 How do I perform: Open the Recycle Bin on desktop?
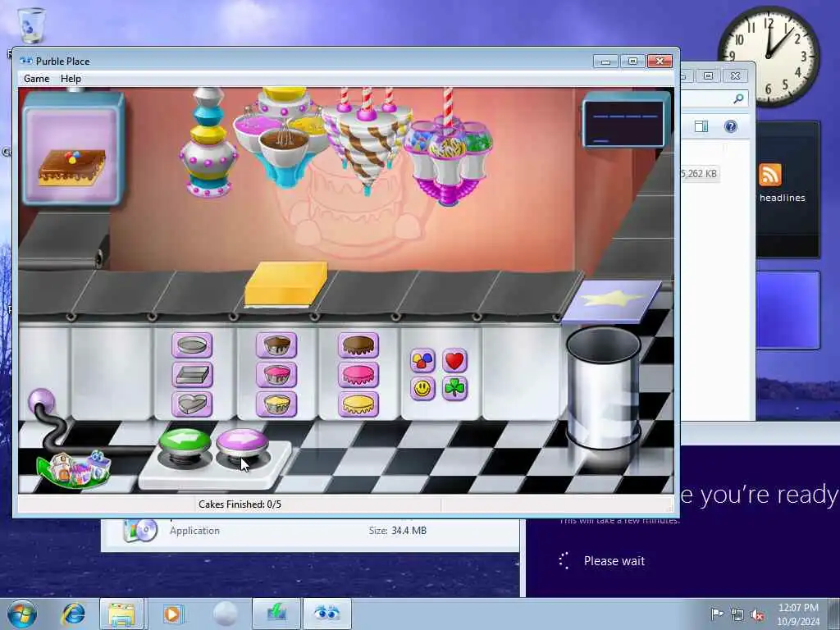30,25
